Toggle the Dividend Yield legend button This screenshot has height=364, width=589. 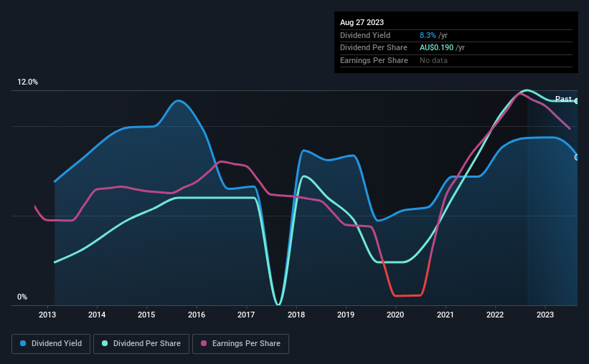51,344
